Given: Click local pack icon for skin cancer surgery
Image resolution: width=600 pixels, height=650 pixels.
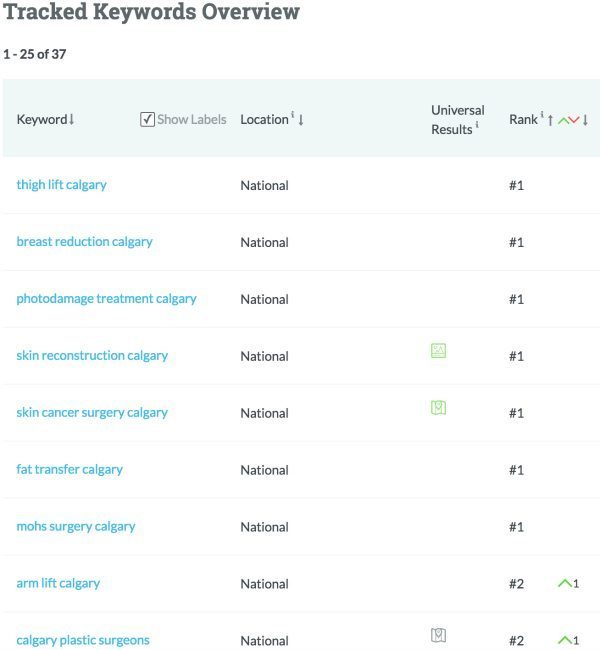Looking at the screenshot, I should click(x=438, y=407).
